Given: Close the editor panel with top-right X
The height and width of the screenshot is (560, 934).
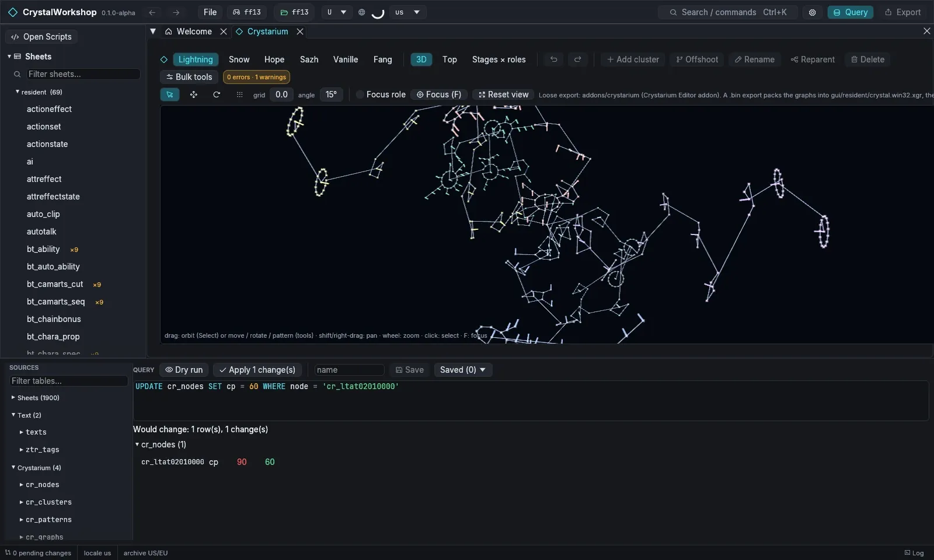Looking at the screenshot, I should click(926, 31).
